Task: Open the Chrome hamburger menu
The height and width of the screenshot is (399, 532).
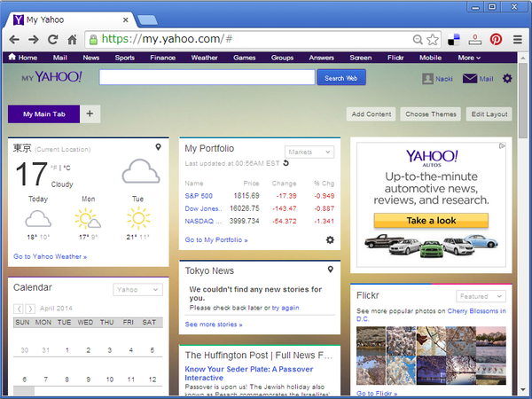Action: pos(518,40)
